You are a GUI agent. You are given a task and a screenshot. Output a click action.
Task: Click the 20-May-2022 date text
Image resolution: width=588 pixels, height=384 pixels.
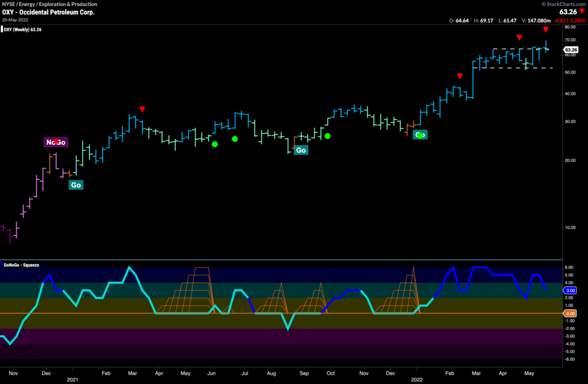(x=15, y=20)
